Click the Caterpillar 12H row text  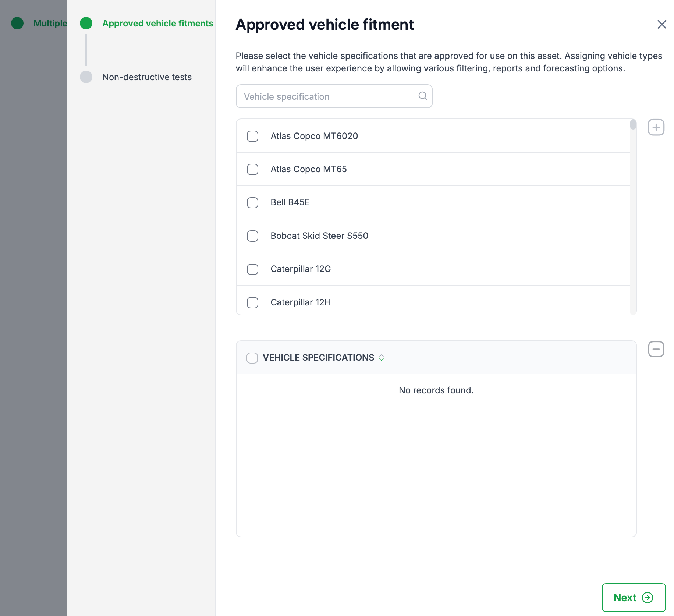(301, 302)
